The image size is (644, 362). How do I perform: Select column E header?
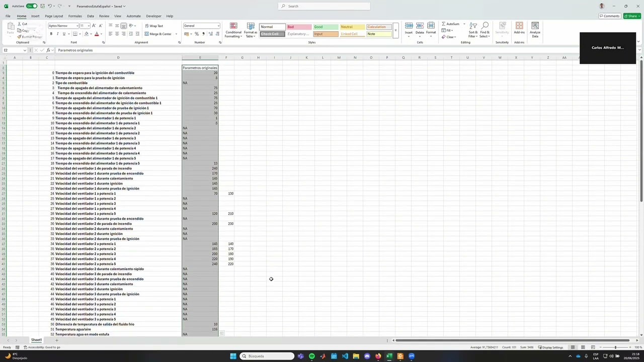200,57
